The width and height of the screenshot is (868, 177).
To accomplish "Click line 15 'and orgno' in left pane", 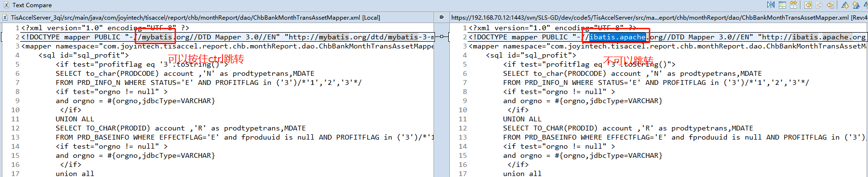I will click(x=135, y=155).
